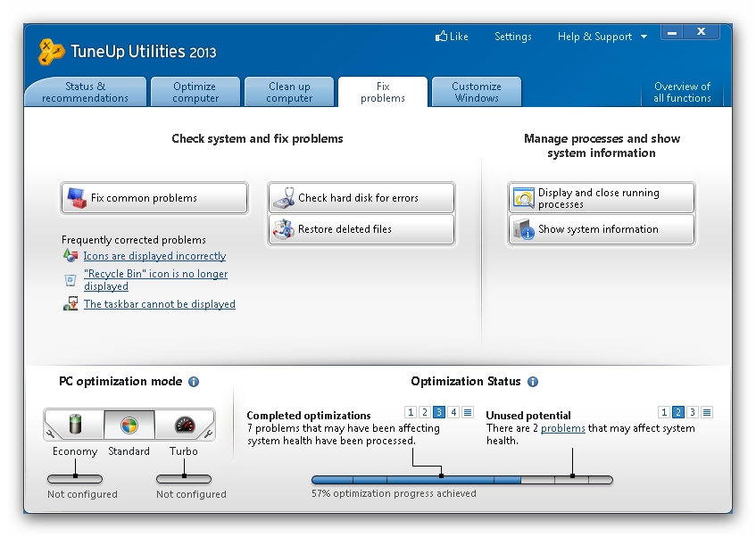Image resolution: width=756 pixels, height=537 pixels.
Task: Switch to Economy mode
Action: (x=75, y=425)
